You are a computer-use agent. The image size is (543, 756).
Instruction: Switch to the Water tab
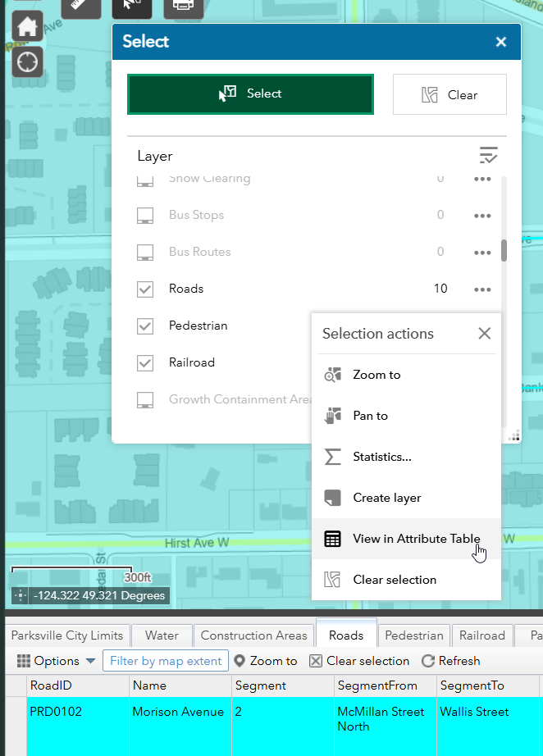[x=162, y=635]
